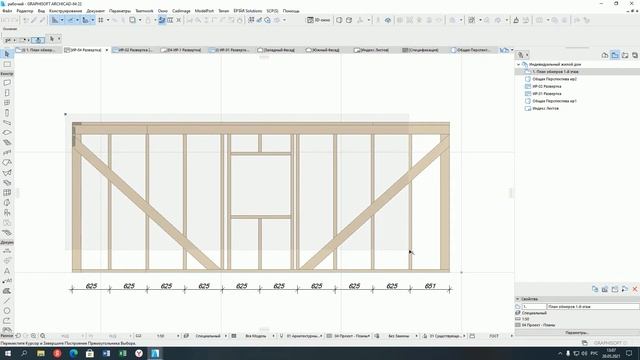Select the Circle/Arc tool in the toolbox
The height and width of the screenshot is (360, 640).
click(x=7, y=311)
